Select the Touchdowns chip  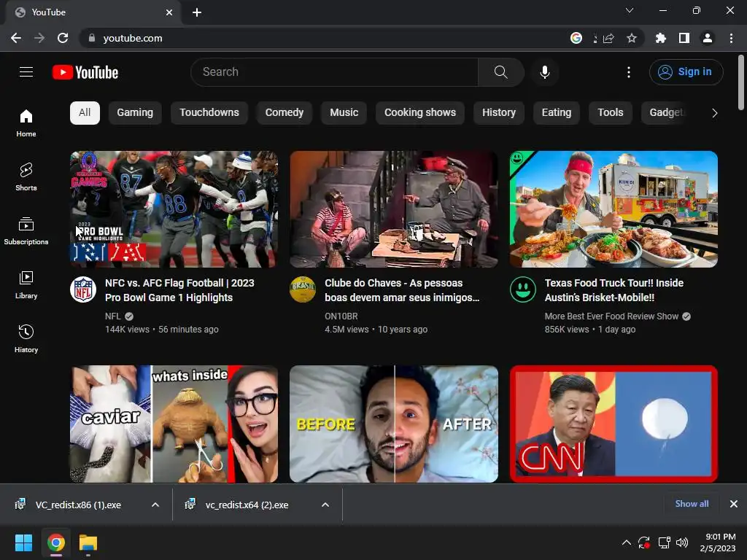coord(209,113)
